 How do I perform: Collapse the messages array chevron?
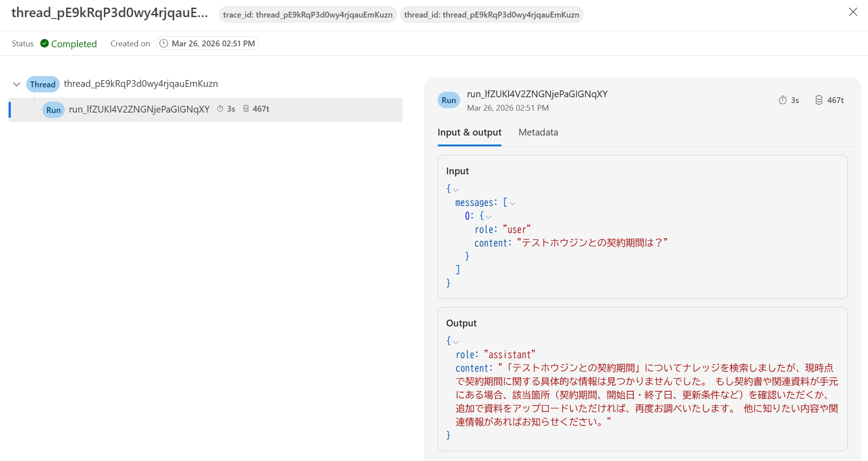(x=512, y=203)
